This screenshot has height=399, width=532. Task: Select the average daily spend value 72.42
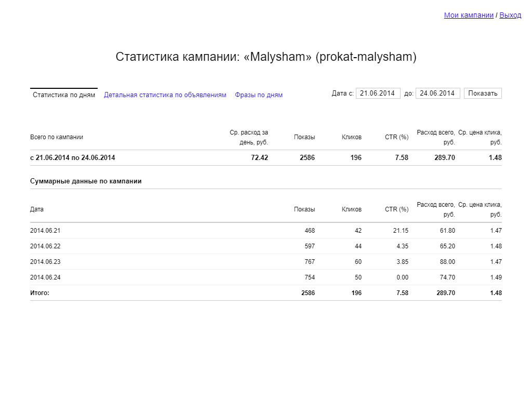click(260, 157)
